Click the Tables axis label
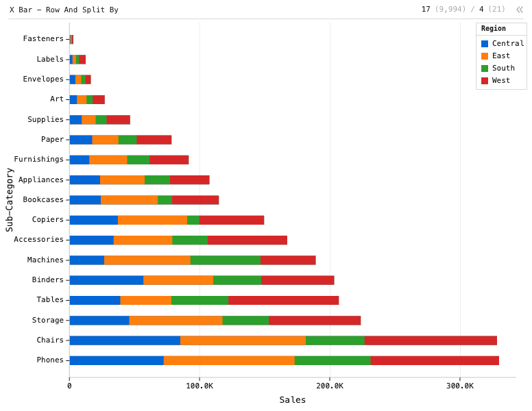 click(50, 300)
